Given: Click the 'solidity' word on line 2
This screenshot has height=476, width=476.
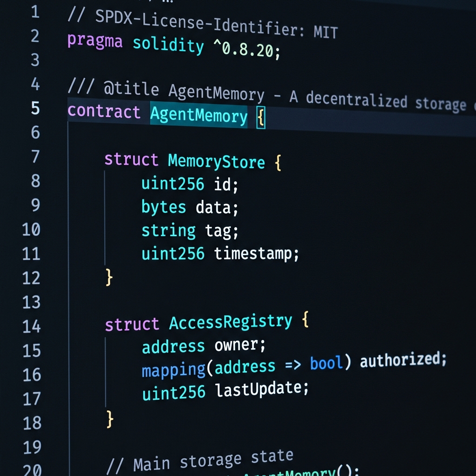Looking at the screenshot, I should click(x=168, y=45).
